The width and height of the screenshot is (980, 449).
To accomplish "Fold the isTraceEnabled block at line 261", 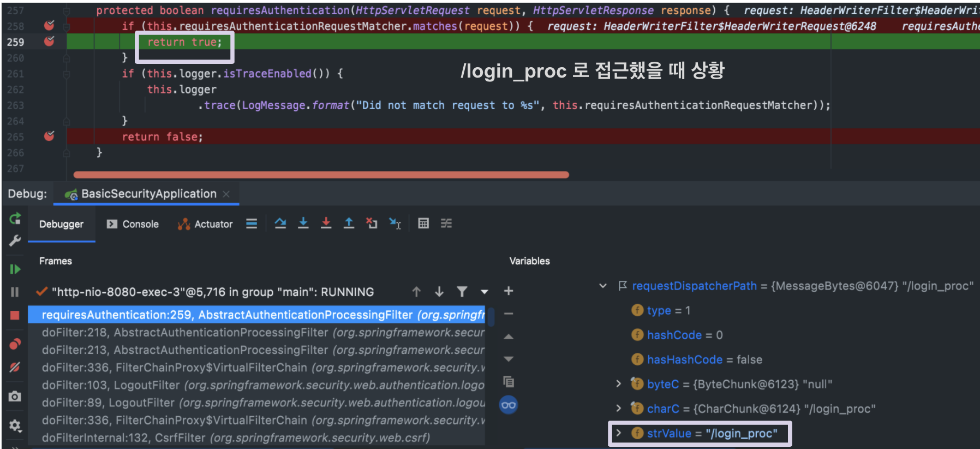I will (x=66, y=73).
